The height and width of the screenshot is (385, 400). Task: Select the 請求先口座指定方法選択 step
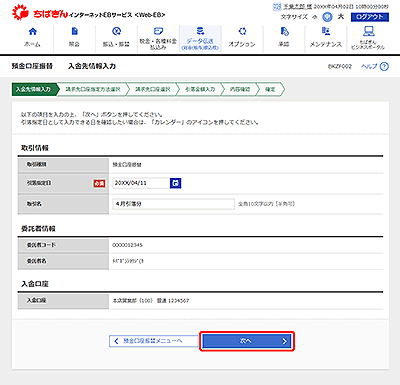(93, 89)
